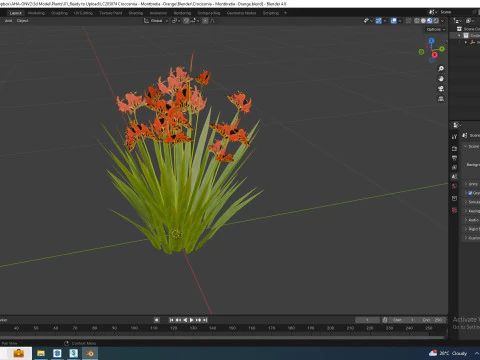Toggle the Gravity checkbox

[x=470, y=193]
